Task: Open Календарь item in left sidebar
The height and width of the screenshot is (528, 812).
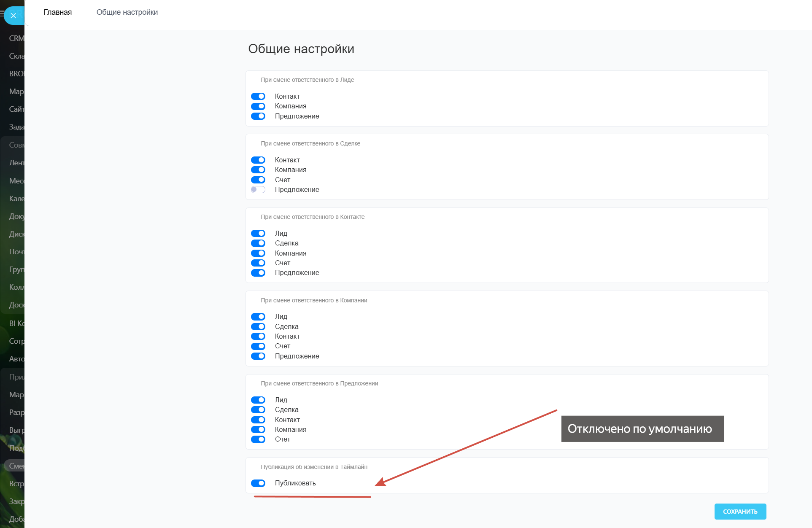Action: [x=16, y=199]
